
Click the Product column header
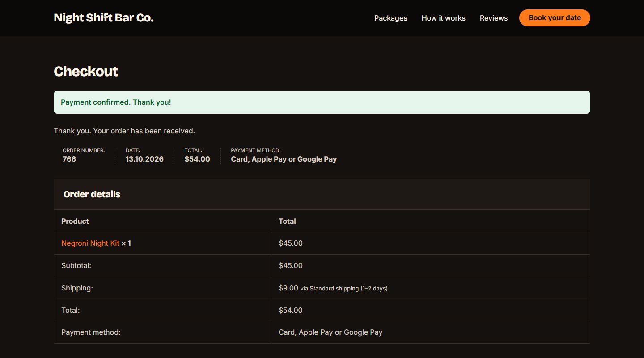75,221
